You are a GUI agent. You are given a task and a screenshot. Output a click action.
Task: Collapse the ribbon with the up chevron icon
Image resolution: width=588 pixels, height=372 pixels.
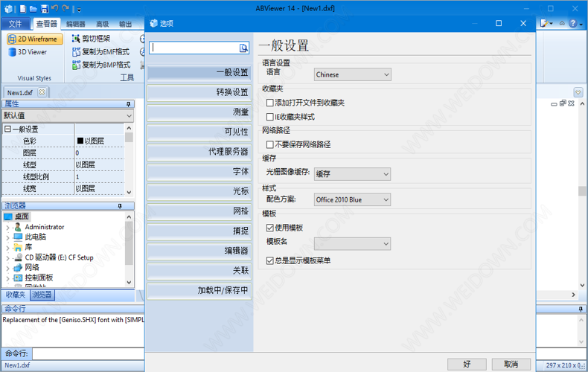tap(562, 23)
